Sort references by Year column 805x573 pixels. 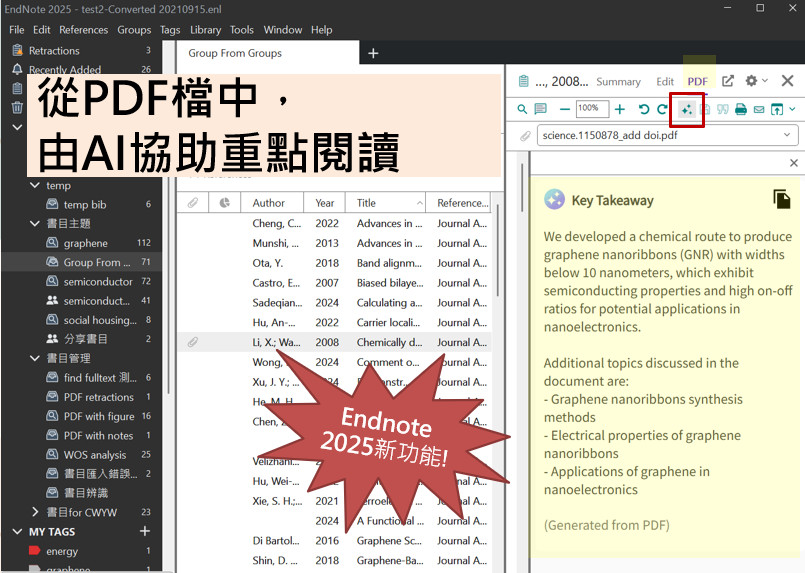pos(324,203)
